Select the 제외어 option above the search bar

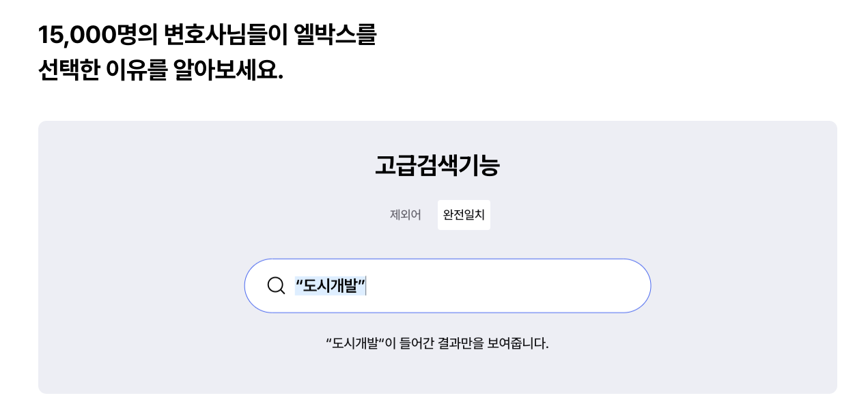[404, 214]
